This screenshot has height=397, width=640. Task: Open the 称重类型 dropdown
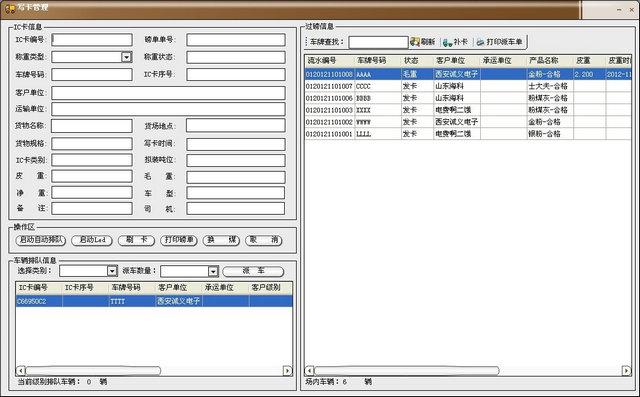point(127,57)
